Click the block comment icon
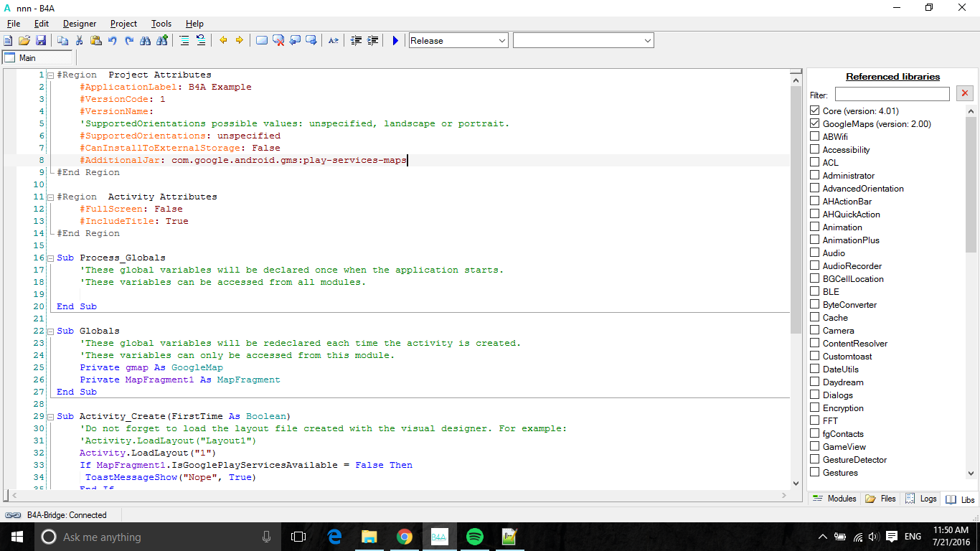The image size is (980, 551). point(184,41)
